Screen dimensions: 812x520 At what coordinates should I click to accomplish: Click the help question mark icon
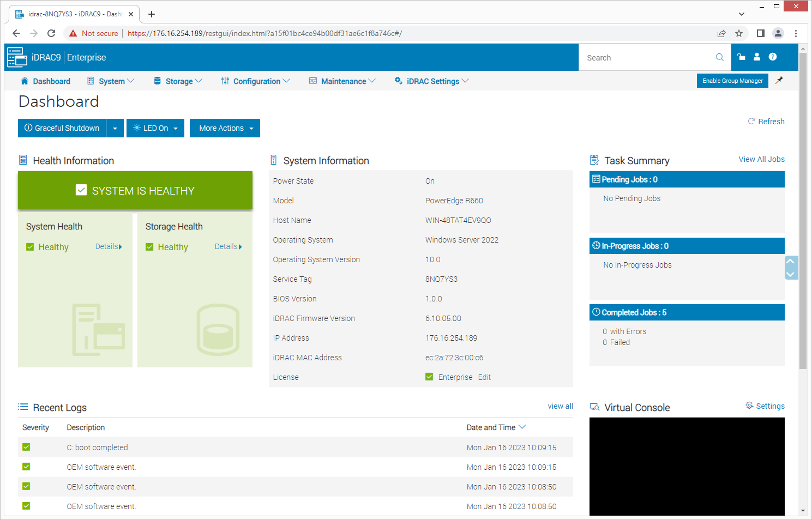772,57
